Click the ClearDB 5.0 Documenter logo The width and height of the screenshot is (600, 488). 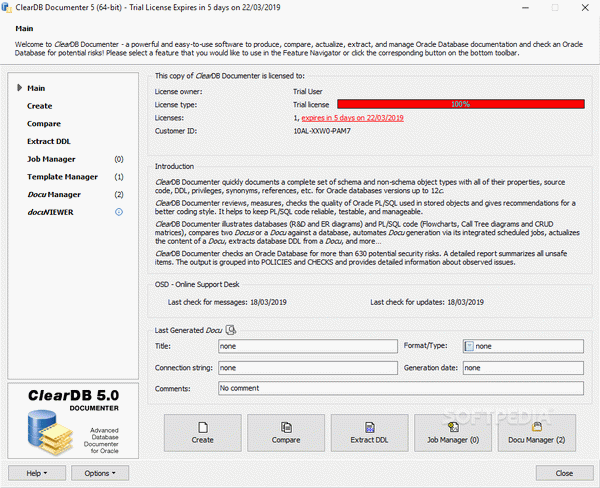coord(73,421)
